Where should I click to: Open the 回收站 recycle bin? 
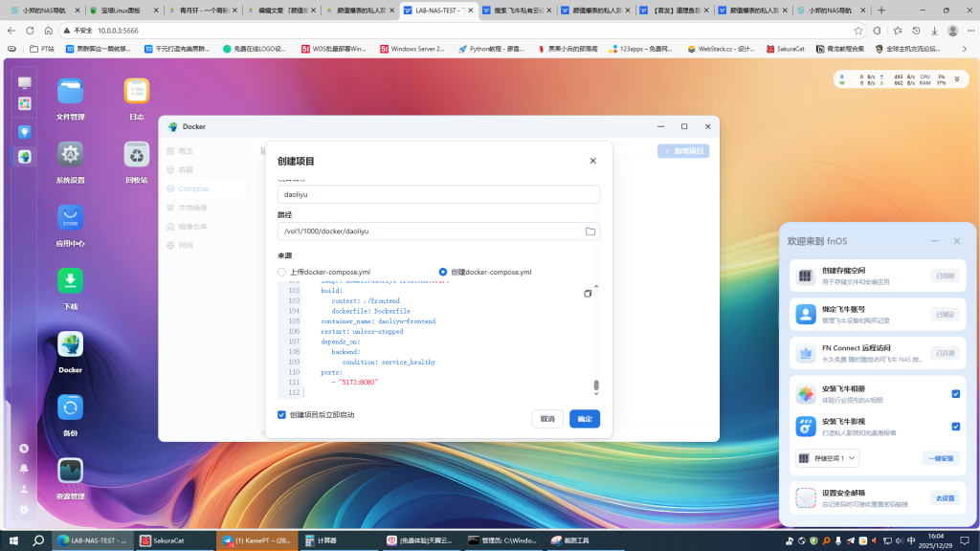pos(137,155)
